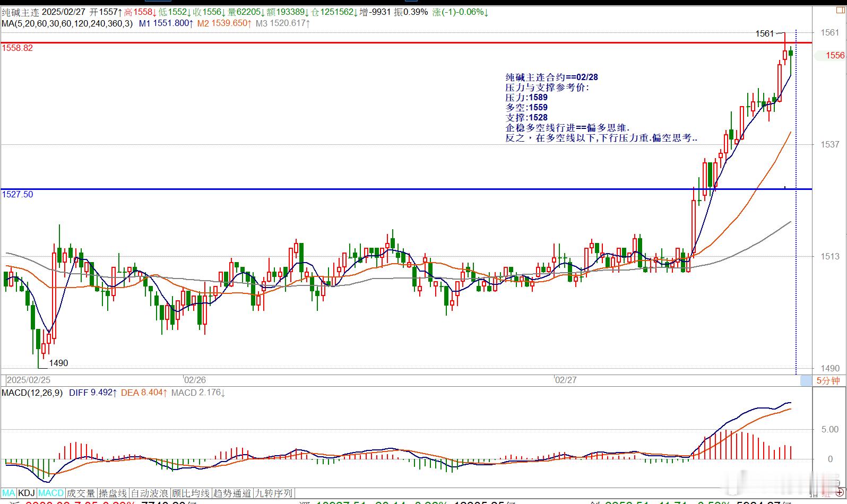
Task: Click the 多空:1559 annotation line
Action: tap(526, 107)
